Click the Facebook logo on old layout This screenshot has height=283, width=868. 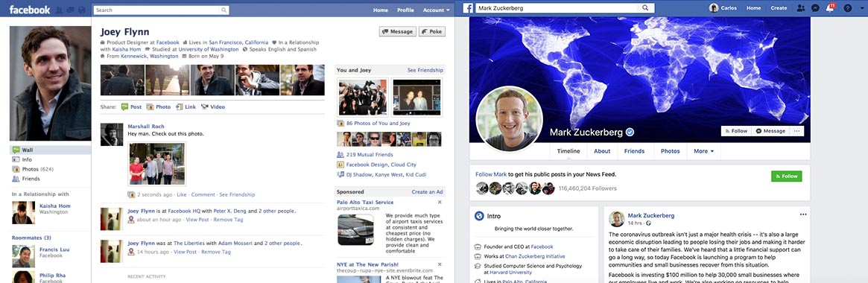(x=30, y=10)
